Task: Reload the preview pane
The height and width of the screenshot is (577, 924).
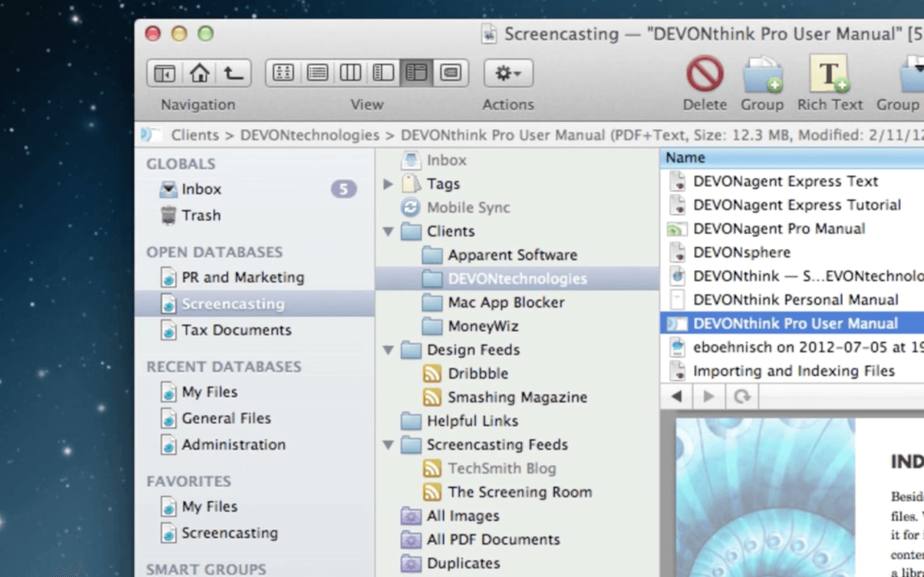Action: pos(743,397)
